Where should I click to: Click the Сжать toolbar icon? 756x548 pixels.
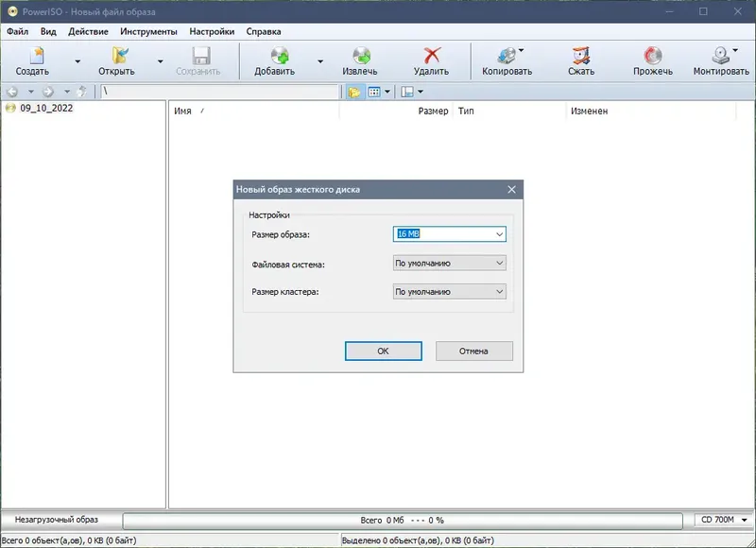581,56
